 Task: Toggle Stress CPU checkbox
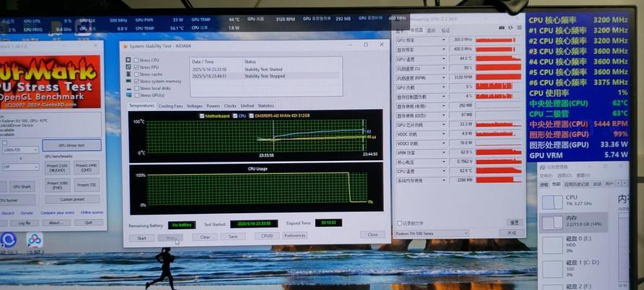[x=136, y=60]
